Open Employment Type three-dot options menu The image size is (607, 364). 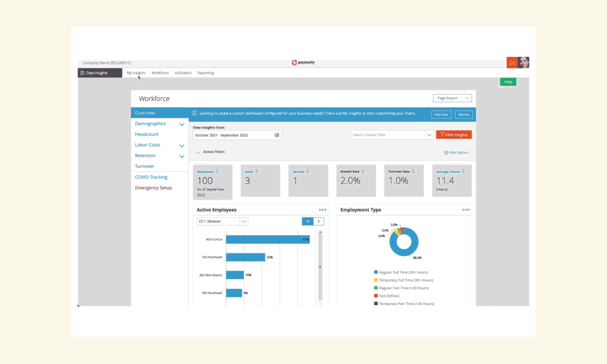pos(466,210)
